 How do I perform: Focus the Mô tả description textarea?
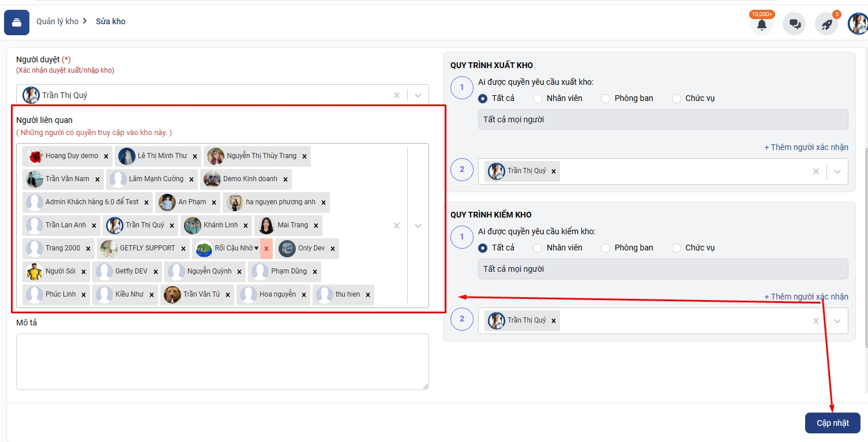pyautogui.click(x=223, y=362)
